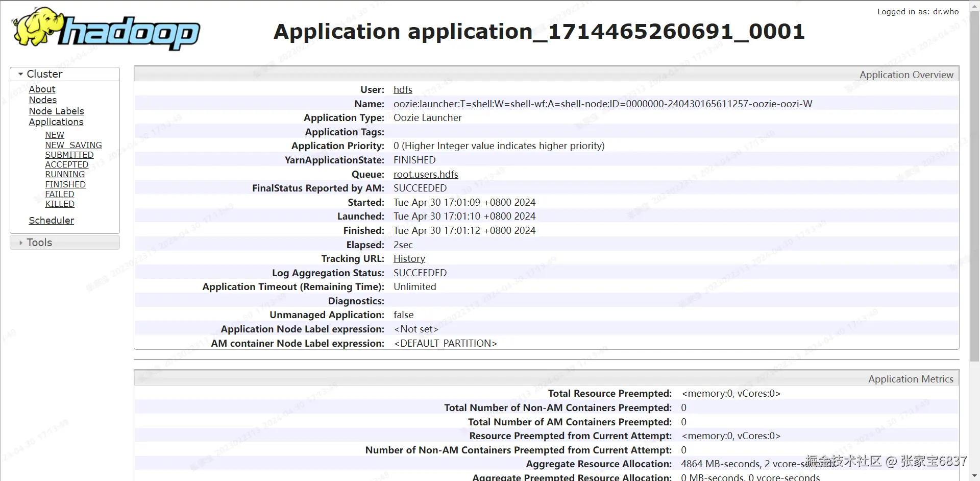
Task: Click the Launched time 17:01:10 value
Action: [464, 217]
